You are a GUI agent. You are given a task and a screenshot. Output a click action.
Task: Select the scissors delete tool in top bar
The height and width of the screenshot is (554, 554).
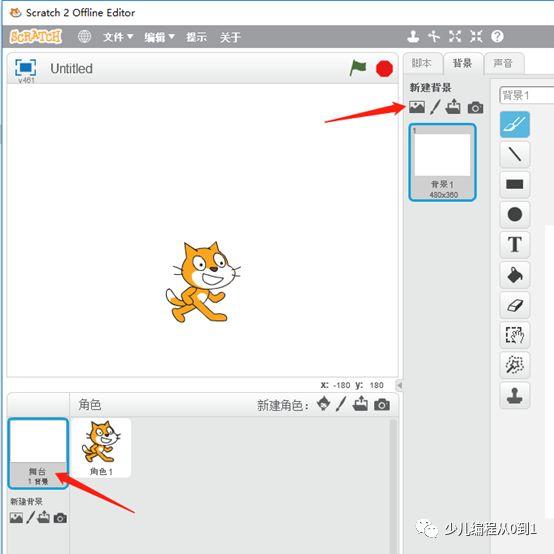434,36
